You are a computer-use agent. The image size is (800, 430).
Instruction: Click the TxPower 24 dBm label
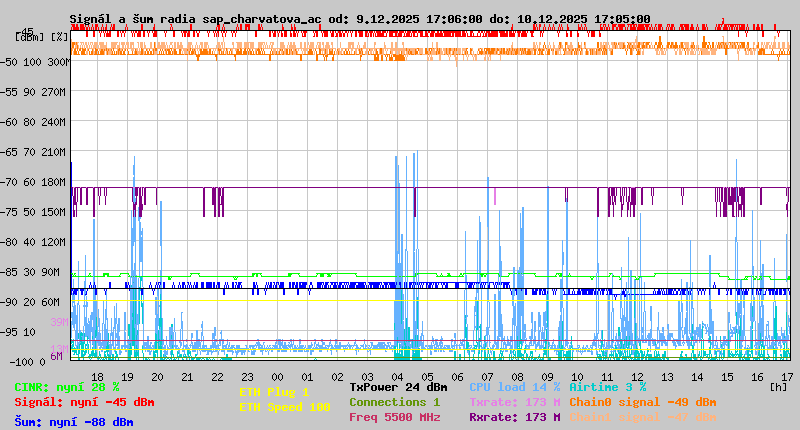pyautogui.click(x=398, y=386)
